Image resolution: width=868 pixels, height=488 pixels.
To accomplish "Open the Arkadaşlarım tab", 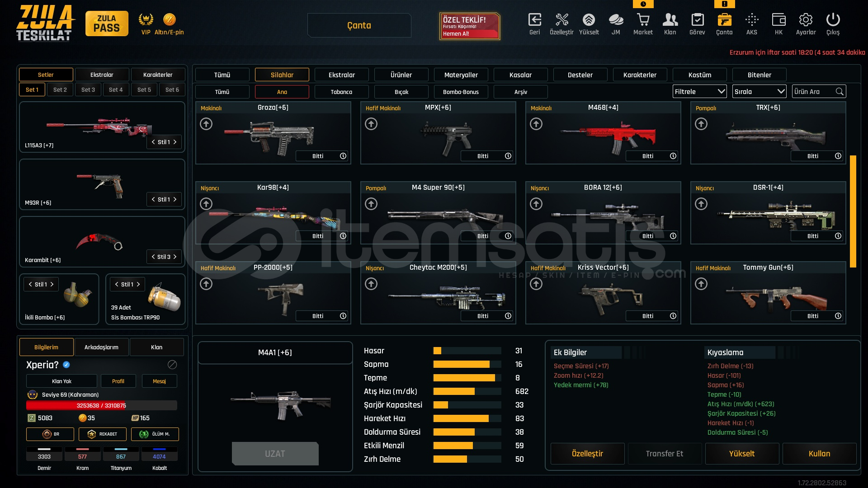I will coord(101,347).
